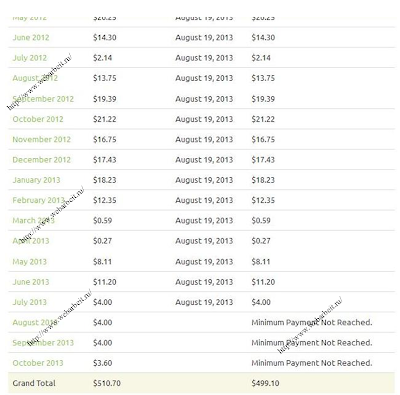400x395 pixels.
Task: Select the February 2013 link
Action: pos(38,201)
